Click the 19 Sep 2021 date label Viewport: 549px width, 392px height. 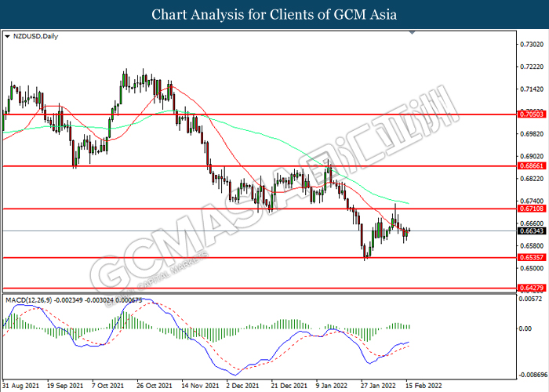[x=65, y=386]
